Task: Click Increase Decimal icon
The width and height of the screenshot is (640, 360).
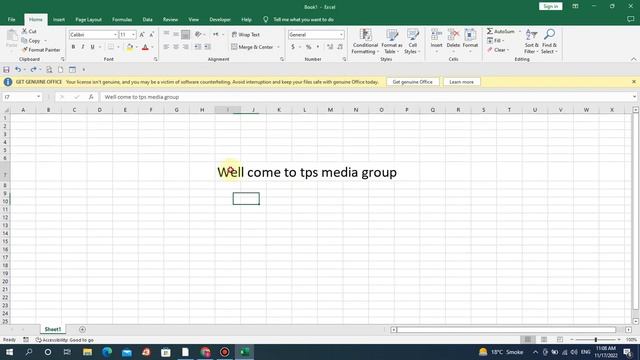Action: [330, 47]
